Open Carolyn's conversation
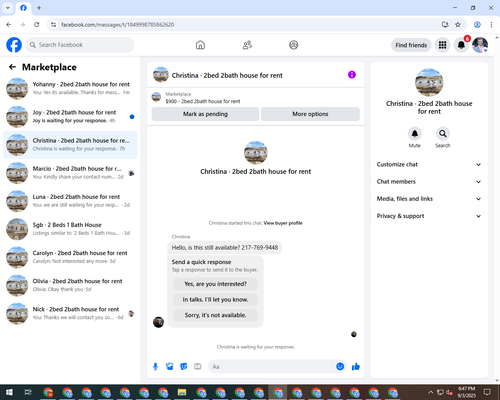The image size is (500, 400). click(x=70, y=257)
